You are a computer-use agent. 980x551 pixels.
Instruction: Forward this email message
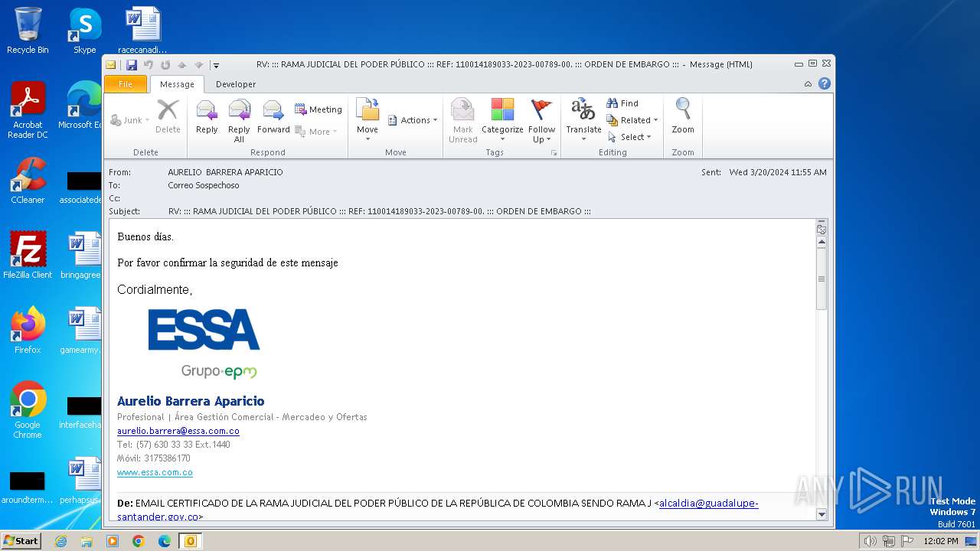click(273, 119)
